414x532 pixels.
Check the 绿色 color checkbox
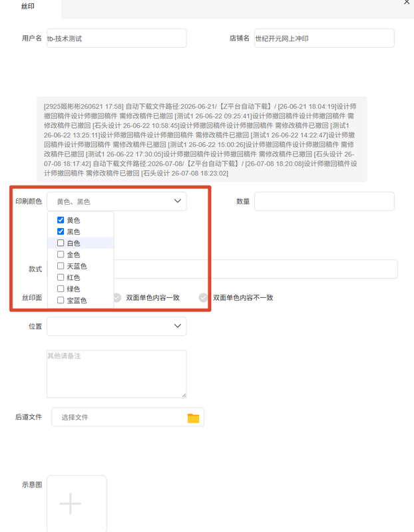(61, 289)
